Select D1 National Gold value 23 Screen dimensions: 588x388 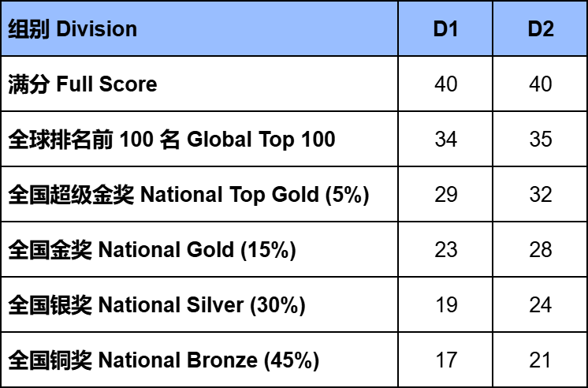click(x=445, y=249)
